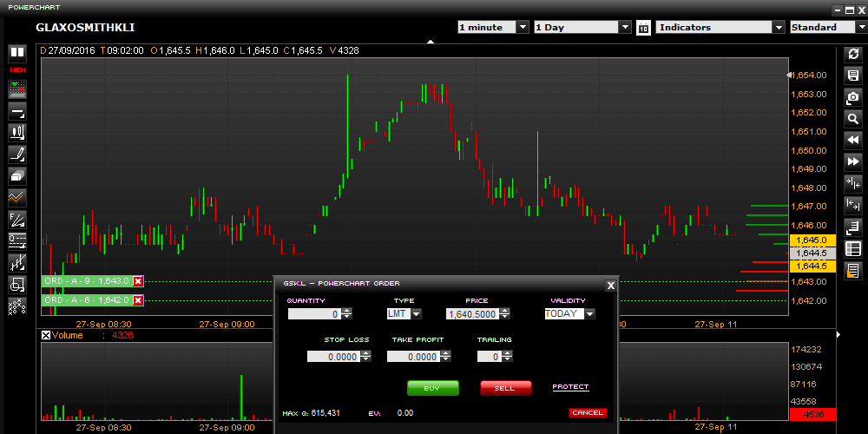Click the QUANTITY input field
The width and height of the screenshot is (868, 434).
(x=314, y=314)
